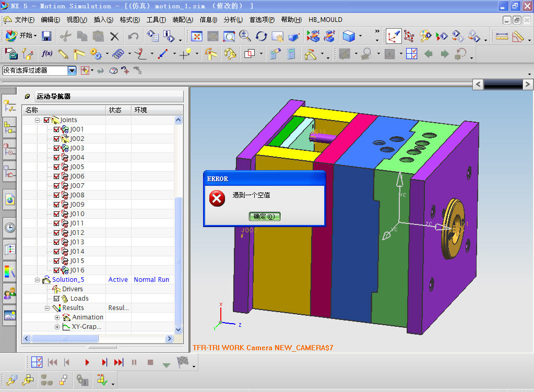Click the dark slider bar above the viewport
Image resolution: width=534 pixels, height=392 pixels.
coord(503,84)
